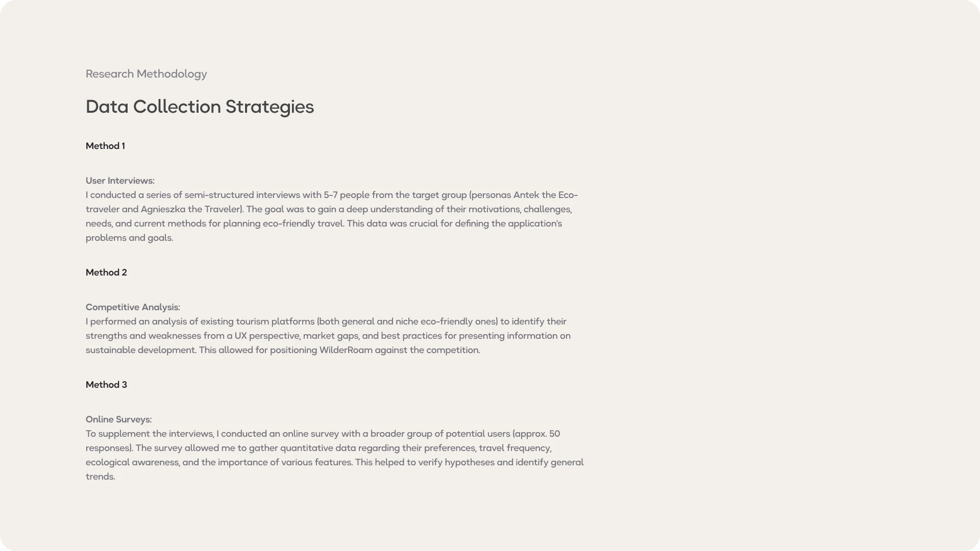The width and height of the screenshot is (980, 551).
Task: Select the "Competitive Analysis:" subheading
Action: 133,307
